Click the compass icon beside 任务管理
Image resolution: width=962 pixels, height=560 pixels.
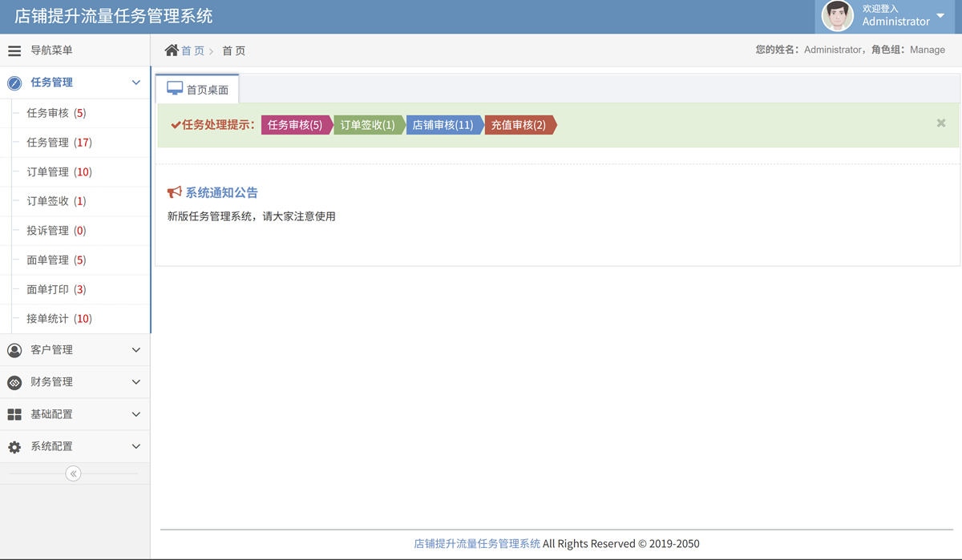14,83
